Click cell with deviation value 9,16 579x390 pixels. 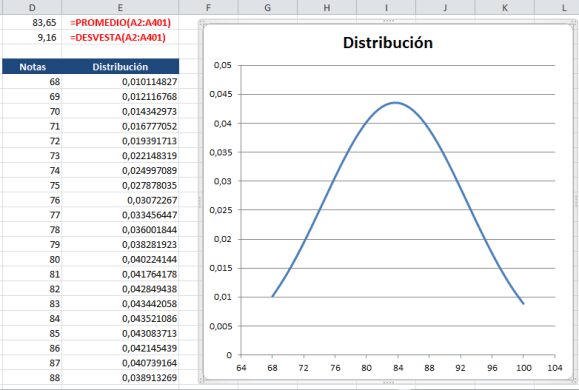(x=32, y=37)
